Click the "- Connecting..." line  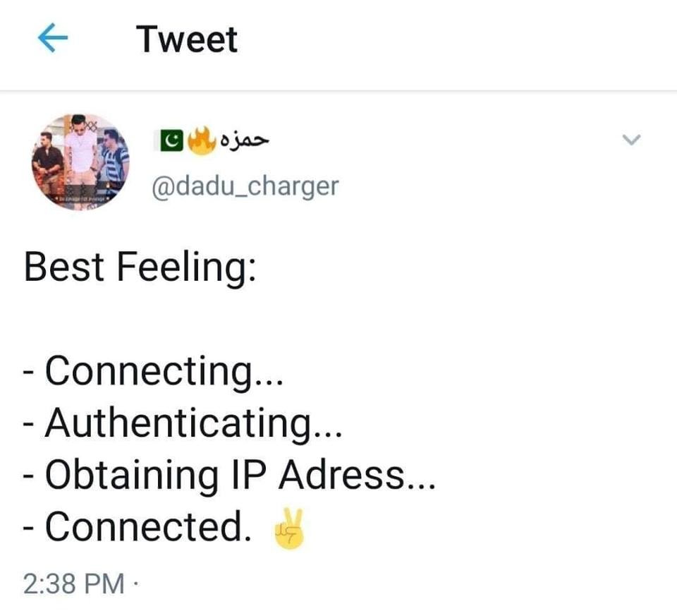(x=153, y=371)
